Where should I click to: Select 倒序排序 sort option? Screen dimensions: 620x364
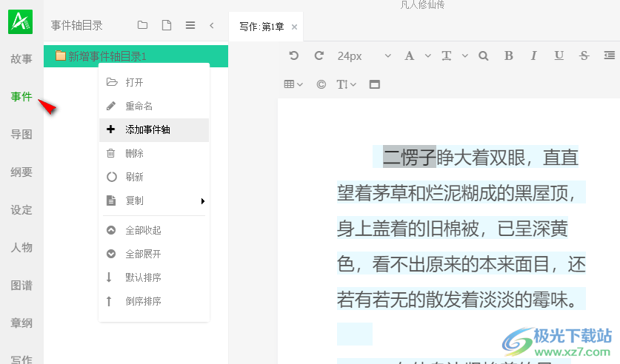click(154, 301)
